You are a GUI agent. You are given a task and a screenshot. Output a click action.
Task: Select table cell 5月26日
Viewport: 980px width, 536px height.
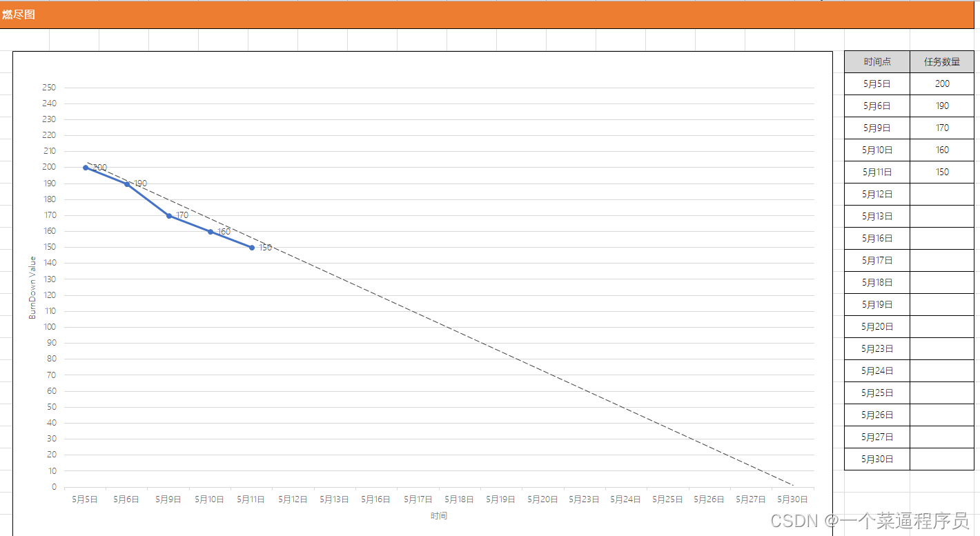tap(877, 415)
